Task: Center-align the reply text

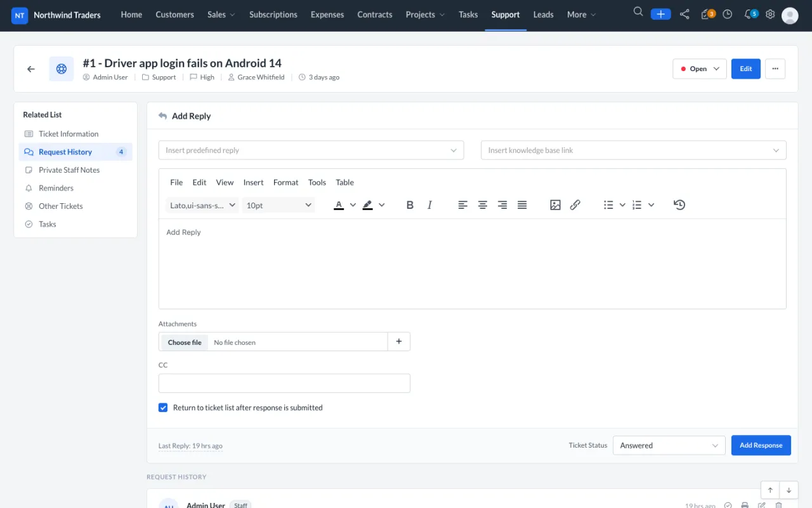Action: pyautogui.click(x=483, y=205)
